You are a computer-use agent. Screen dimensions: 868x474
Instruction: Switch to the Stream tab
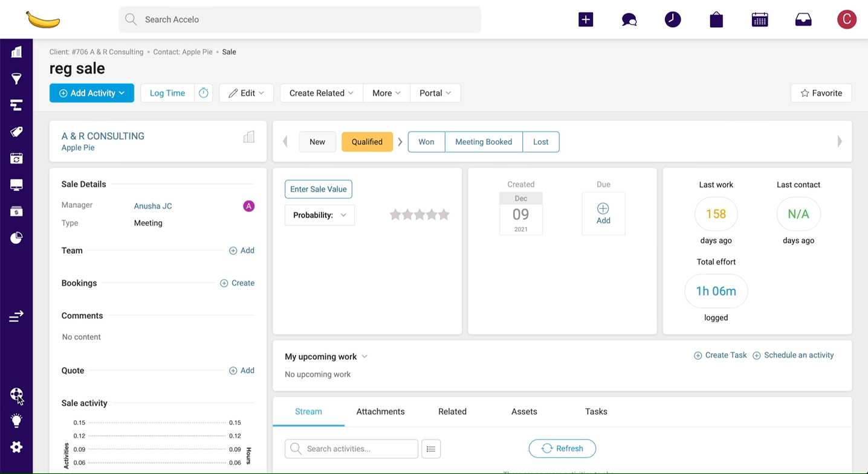[308, 412]
